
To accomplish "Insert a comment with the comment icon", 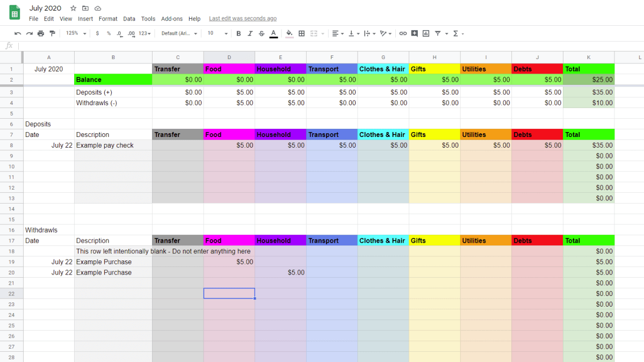I will (x=414, y=33).
